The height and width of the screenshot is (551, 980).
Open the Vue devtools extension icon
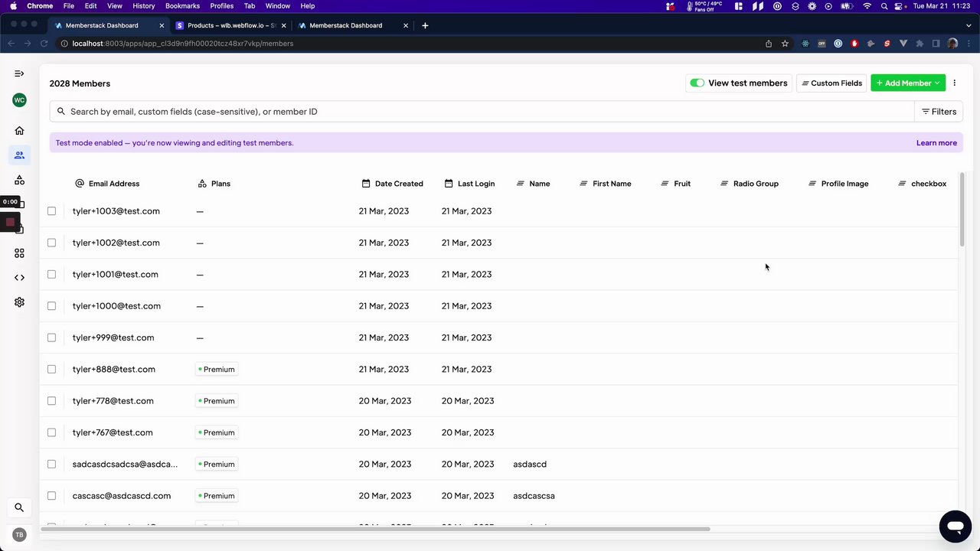pos(903,44)
